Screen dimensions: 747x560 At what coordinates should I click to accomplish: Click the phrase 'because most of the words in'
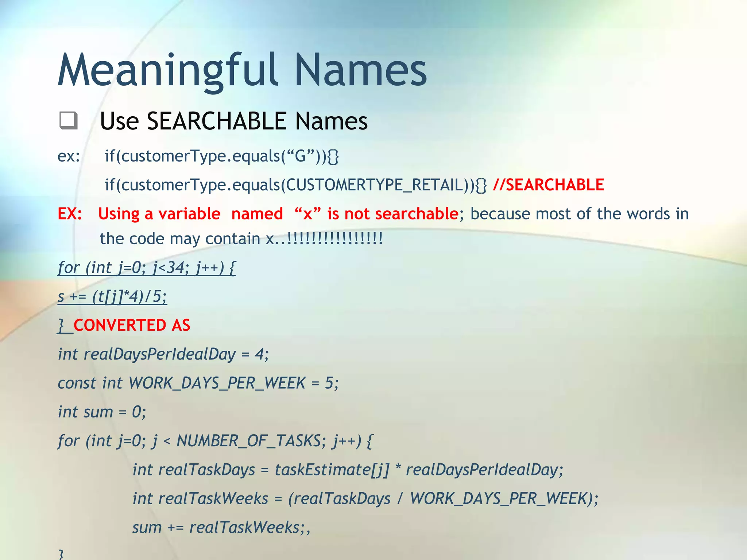point(580,214)
